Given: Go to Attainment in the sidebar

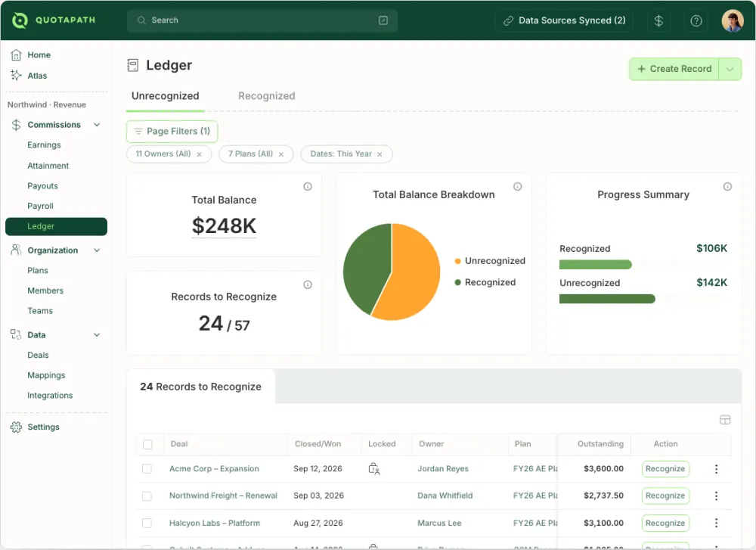Looking at the screenshot, I should tap(48, 166).
